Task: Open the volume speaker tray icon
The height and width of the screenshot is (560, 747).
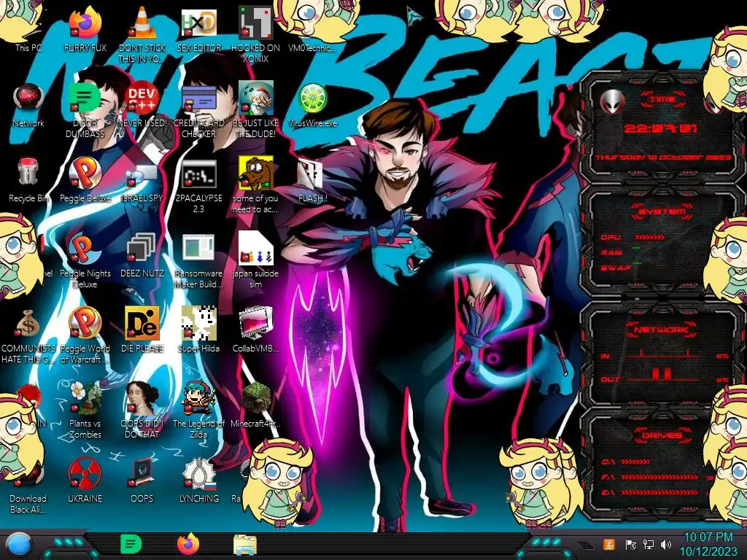Action: (666, 544)
